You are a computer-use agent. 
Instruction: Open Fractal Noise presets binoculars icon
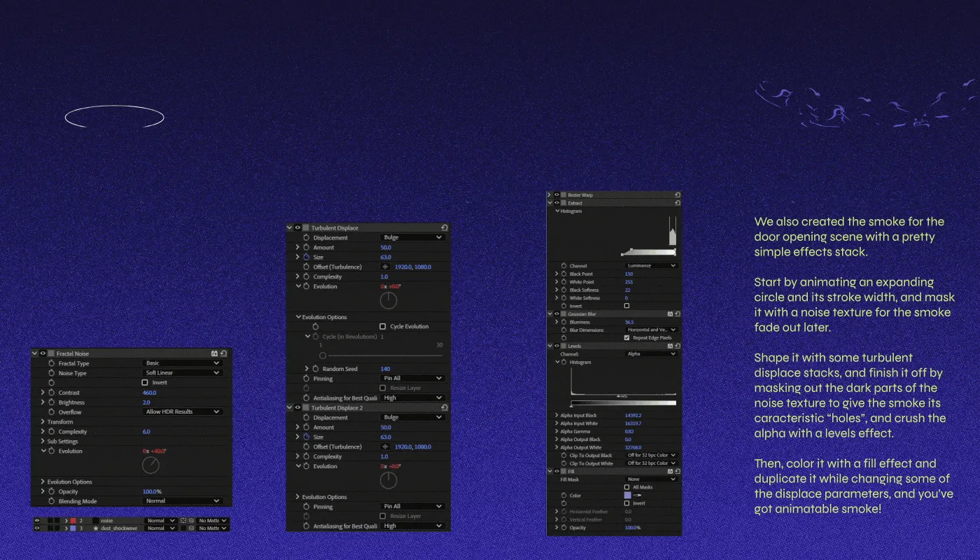pyautogui.click(x=214, y=354)
